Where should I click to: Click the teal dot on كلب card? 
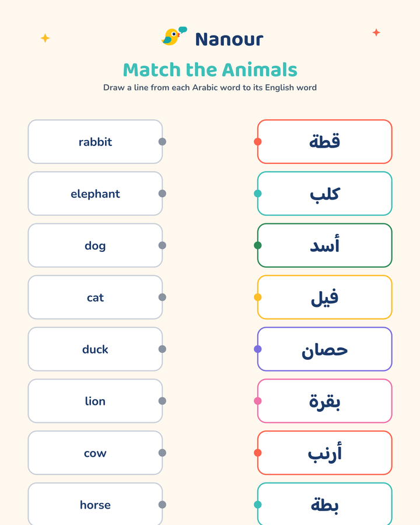[x=258, y=194]
